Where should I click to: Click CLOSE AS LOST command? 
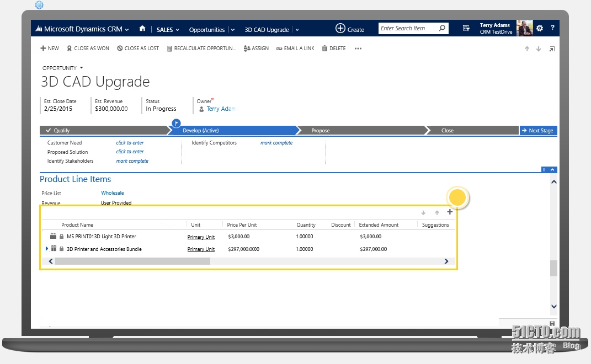tap(138, 48)
